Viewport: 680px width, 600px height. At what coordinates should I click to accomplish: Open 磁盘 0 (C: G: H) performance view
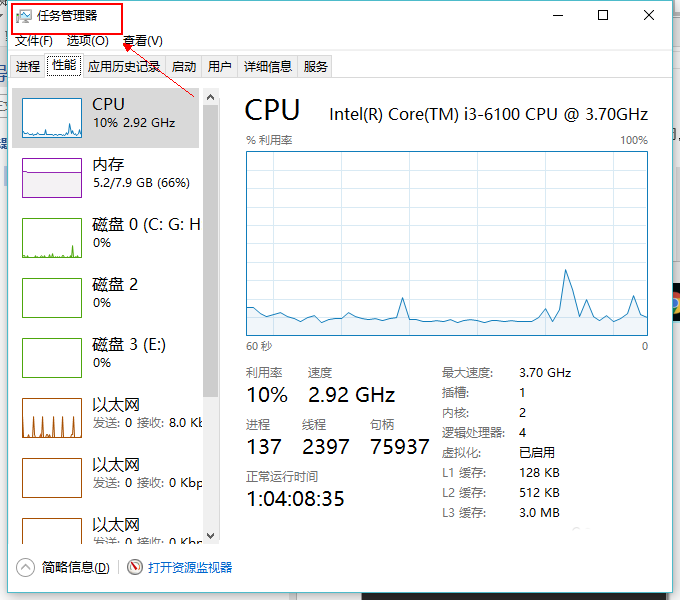[105, 238]
